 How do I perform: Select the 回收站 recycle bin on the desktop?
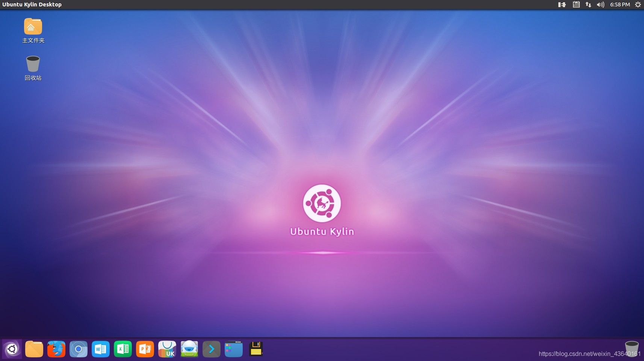tap(33, 68)
